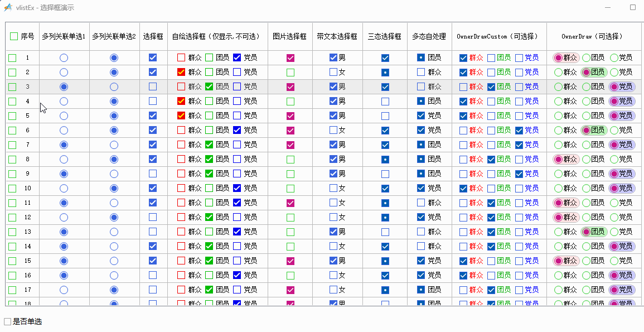Enable the 是否单选 checkbox
Image resolution: width=644 pixels, height=332 pixels.
click(8, 321)
